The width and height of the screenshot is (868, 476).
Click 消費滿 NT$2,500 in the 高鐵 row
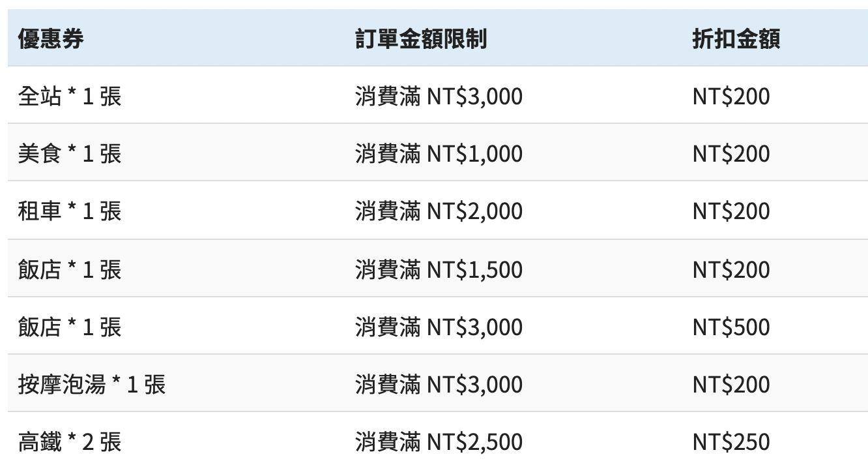click(439, 442)
